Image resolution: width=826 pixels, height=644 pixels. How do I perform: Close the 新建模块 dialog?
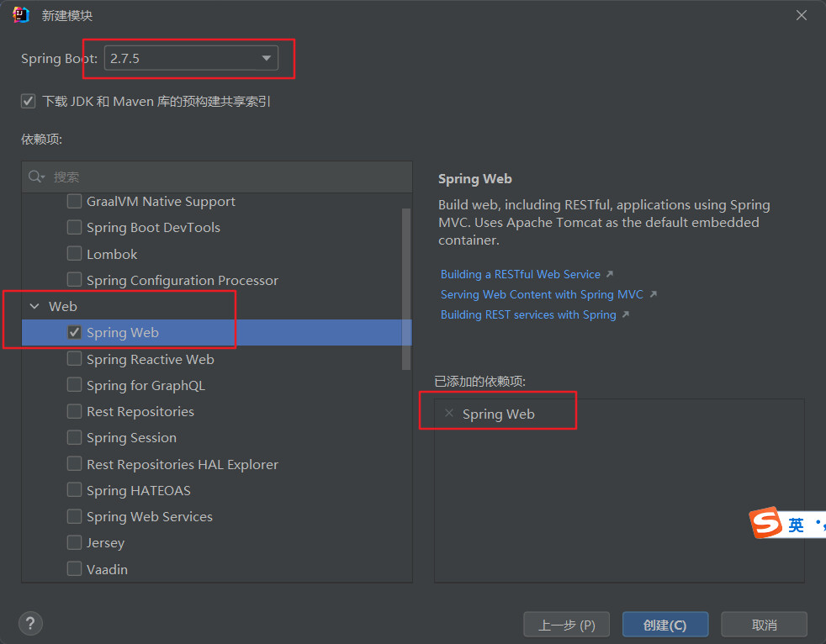tap(802, 15)
